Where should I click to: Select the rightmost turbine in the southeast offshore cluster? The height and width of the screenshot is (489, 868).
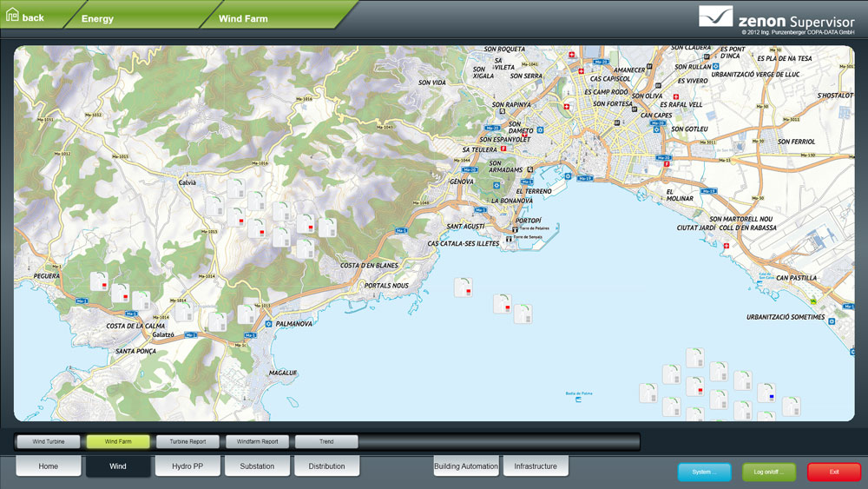[x=791, y=406]
